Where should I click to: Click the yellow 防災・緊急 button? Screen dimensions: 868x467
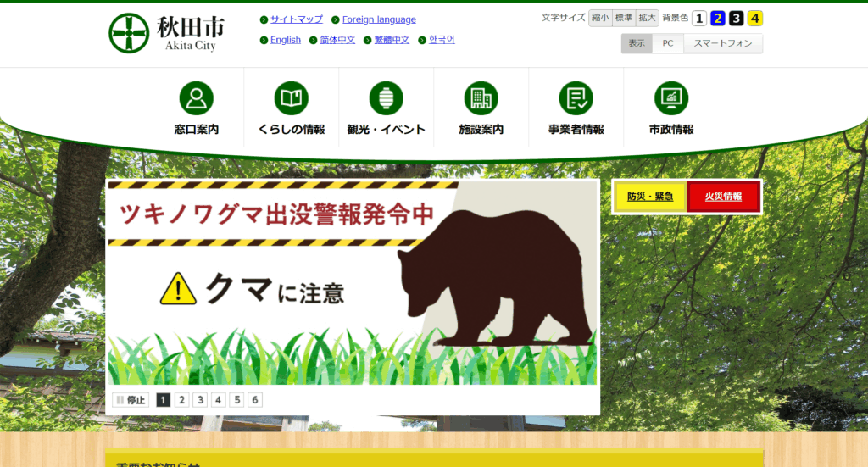coord(650,197)
